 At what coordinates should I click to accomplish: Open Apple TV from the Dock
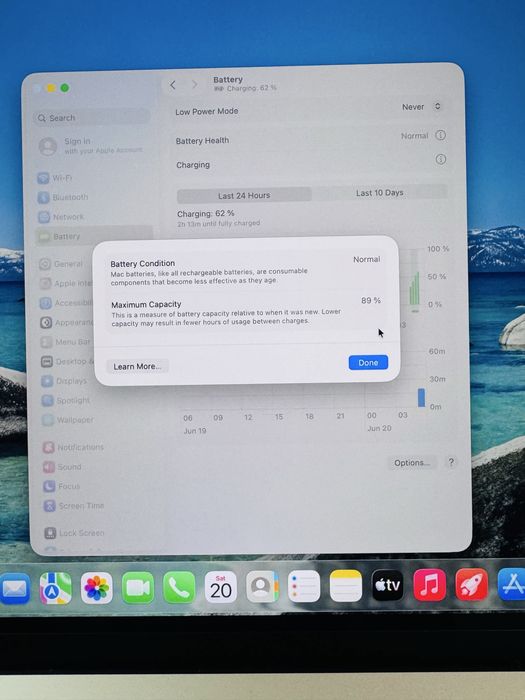(388, 585)
